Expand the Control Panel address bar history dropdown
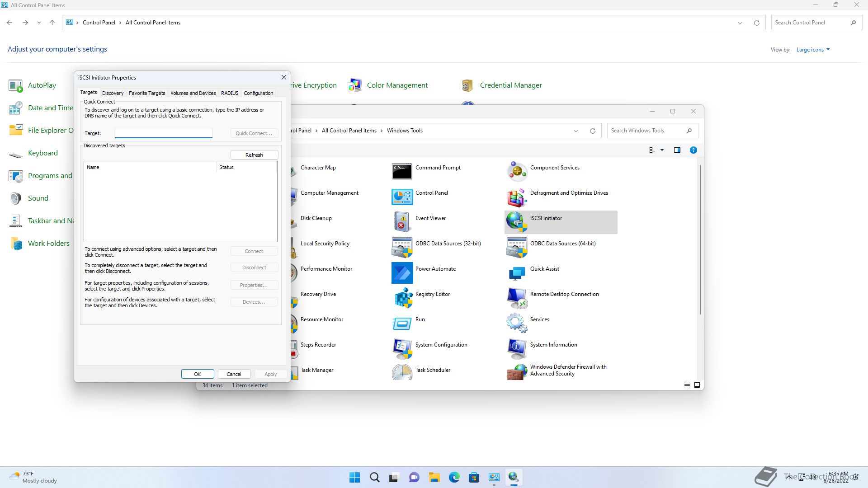The width and height of the screenshot is (868, 488). coord(740,23)
